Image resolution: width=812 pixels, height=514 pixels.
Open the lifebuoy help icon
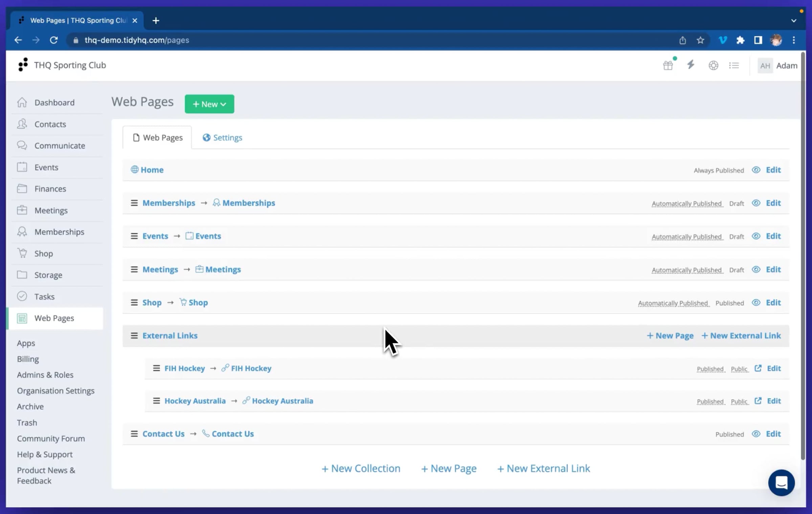coord(713,65)
